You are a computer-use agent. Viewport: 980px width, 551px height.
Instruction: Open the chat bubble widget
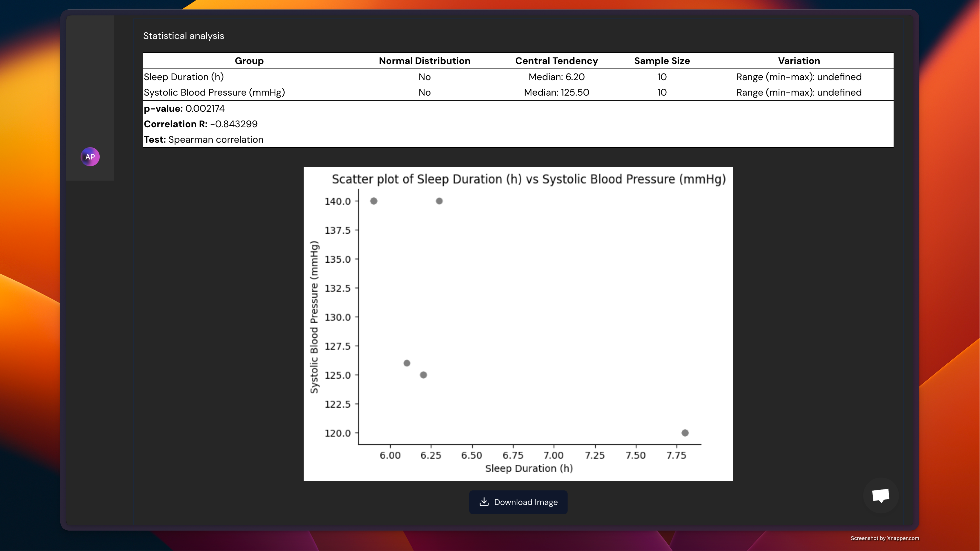(881, 495)
